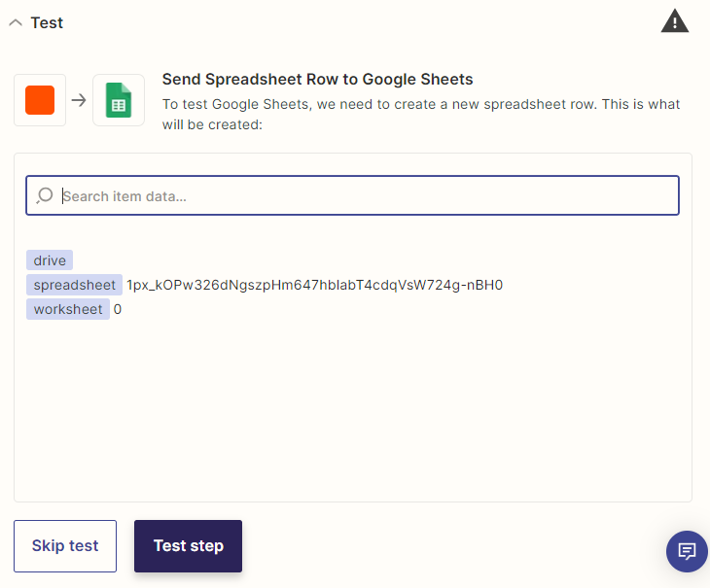Click the warning triangle icon

pyautogui.click(x=674, y=21)
